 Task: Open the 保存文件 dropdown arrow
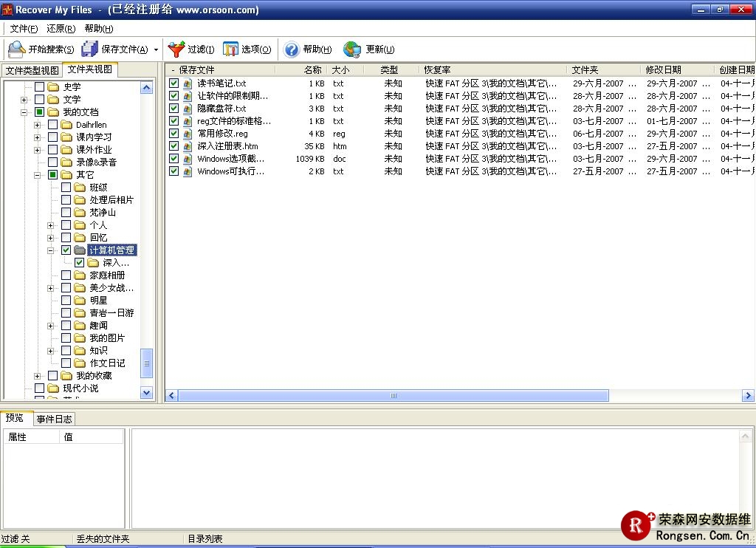(x=156, y=50)
